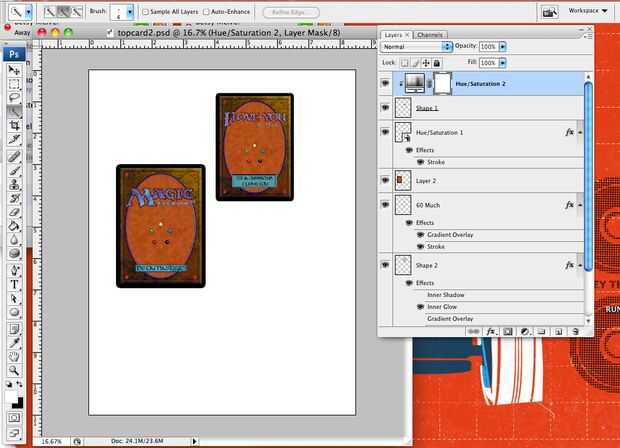Hide the Shape 1 layer
The image size is (620, 448).
click(x=386, y=107)
